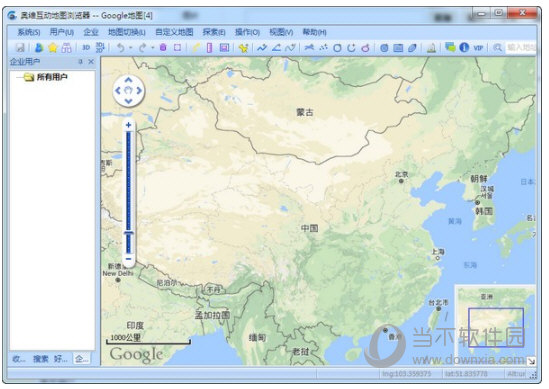
Task: Zoom in with the plus button
Action: (x=128, y=125)
